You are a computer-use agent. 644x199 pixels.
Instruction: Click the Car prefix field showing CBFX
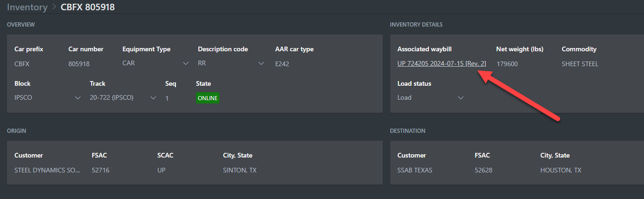[x=23, y=63]
